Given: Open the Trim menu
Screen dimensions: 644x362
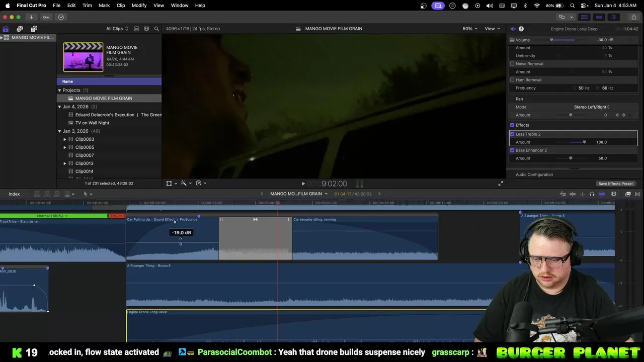Looking at the screenshot, I should coord(87,6).
